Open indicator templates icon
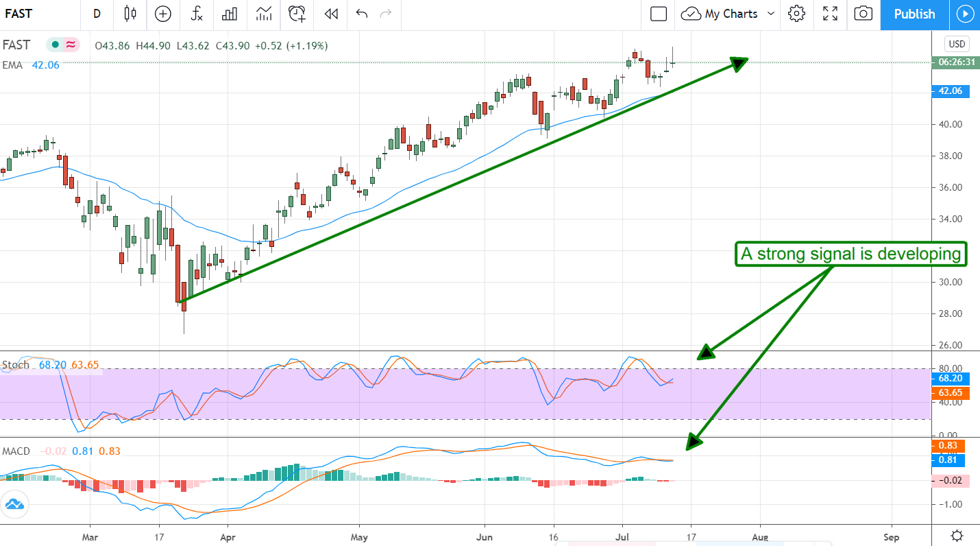This screenshot has width=980, height=546. point(263,14)
